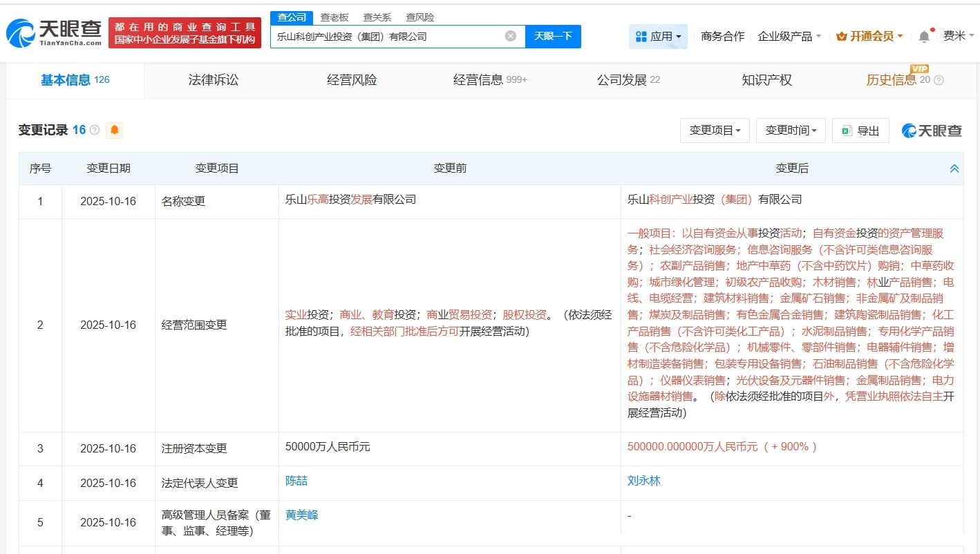Clear the search box using the × icon

[510, 36]
